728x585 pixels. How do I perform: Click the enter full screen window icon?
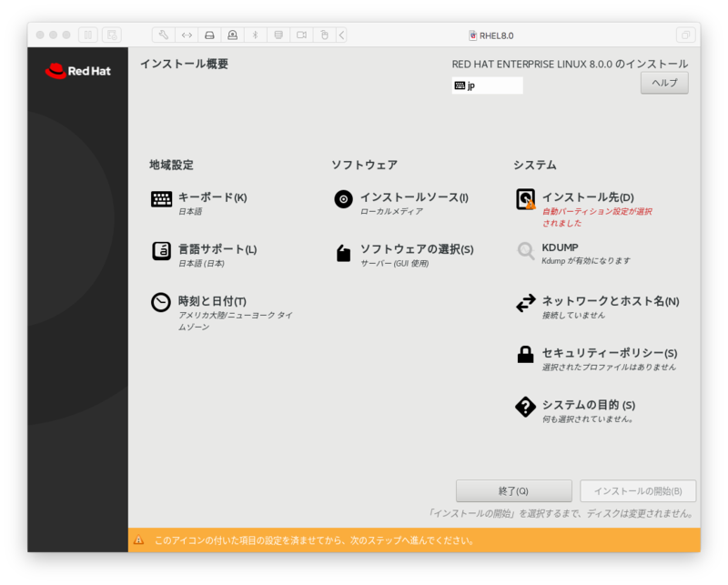[x=686, y=35]
